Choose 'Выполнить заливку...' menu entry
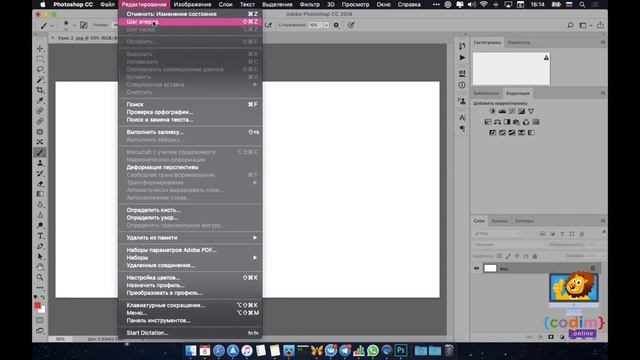This screenshot has height=360, width=640. point(190,132)
